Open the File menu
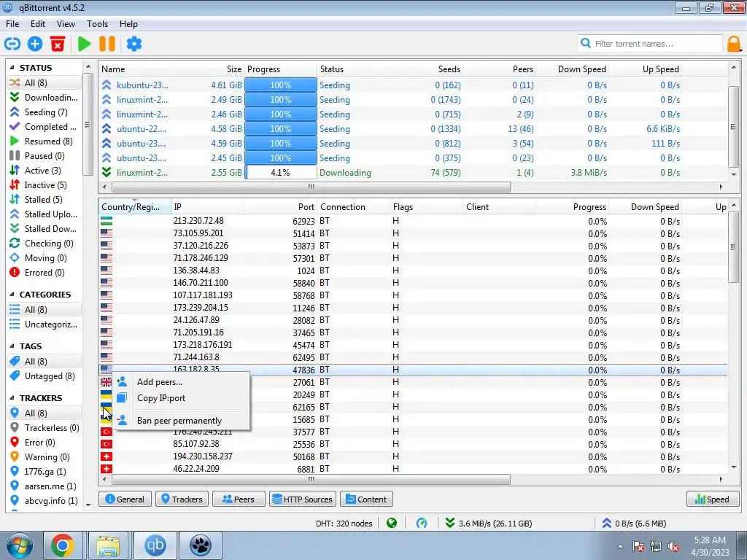 pos(12,24)
